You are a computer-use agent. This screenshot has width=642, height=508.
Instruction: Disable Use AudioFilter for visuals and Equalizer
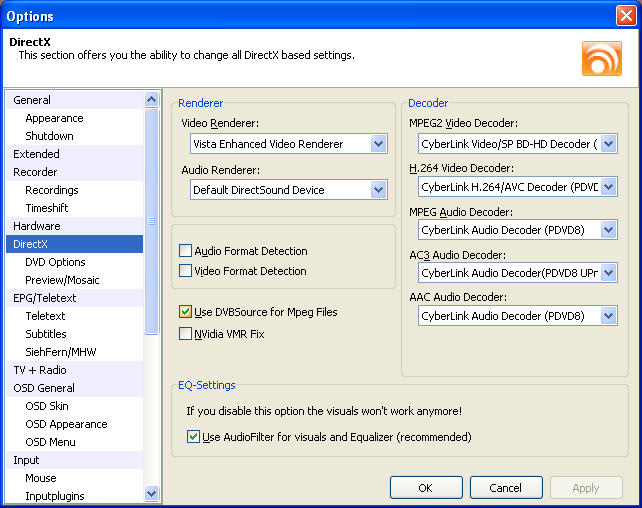tap(193, 437)
